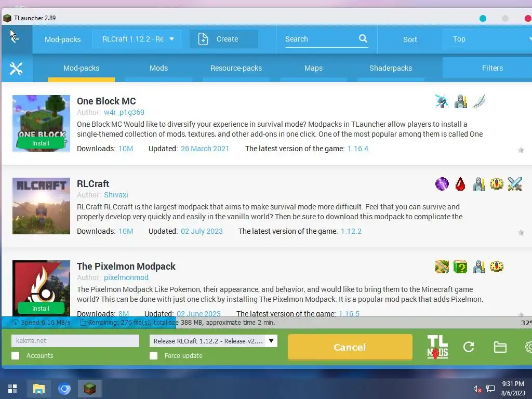Image resolution: width=532 pixels, height=399 pixels.
Task: Open the TL Mods button
Action: pos(437,347)
